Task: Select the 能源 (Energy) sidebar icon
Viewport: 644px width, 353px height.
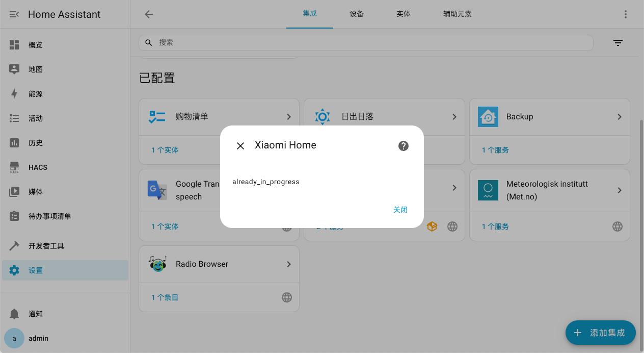Action: (x=36, y=93)
